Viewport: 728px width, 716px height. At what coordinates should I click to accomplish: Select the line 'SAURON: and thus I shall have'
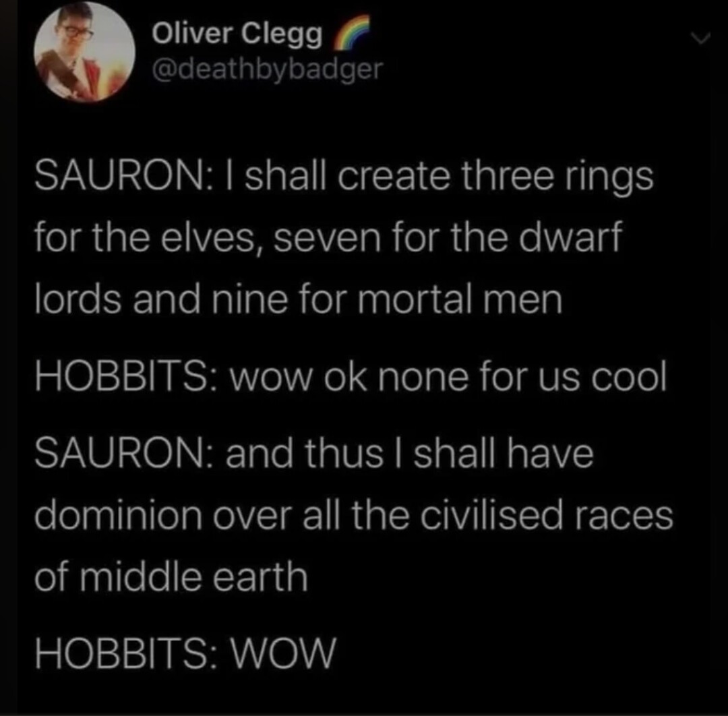tap(314, 453)
